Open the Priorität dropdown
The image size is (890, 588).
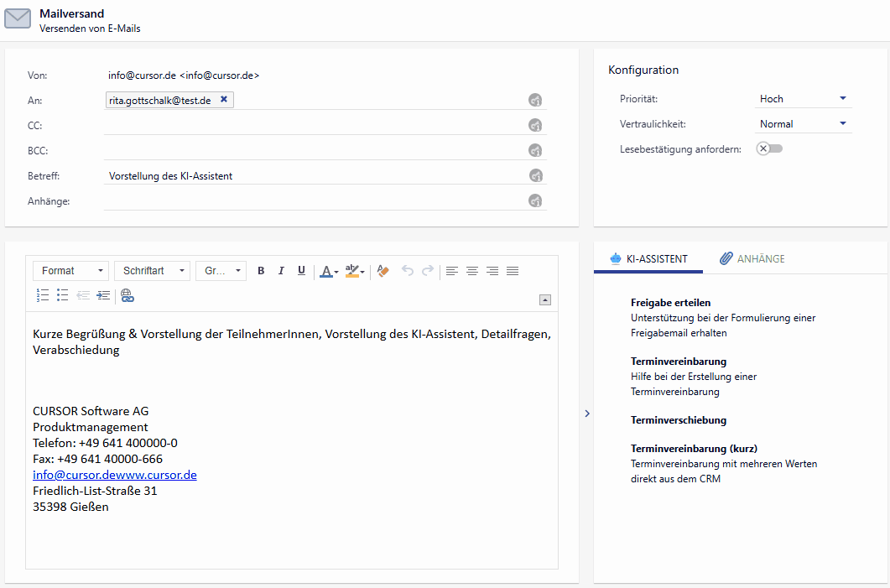coord(803,99)
